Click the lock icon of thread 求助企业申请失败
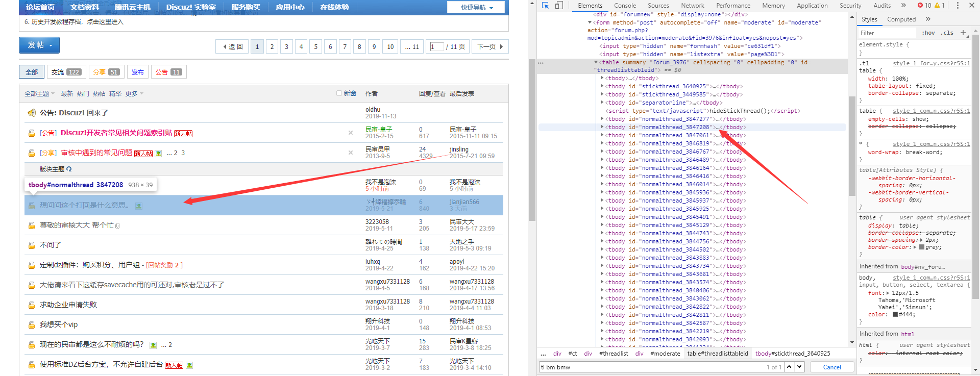 [x=32, y=305]
